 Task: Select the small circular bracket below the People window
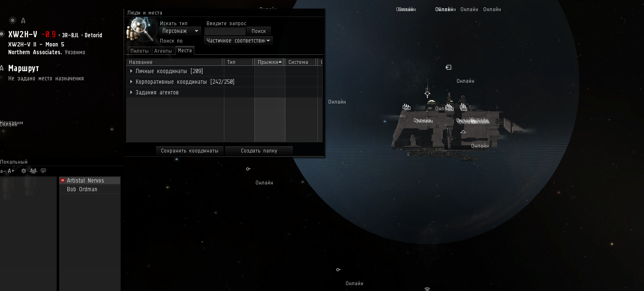click(248, 169)
